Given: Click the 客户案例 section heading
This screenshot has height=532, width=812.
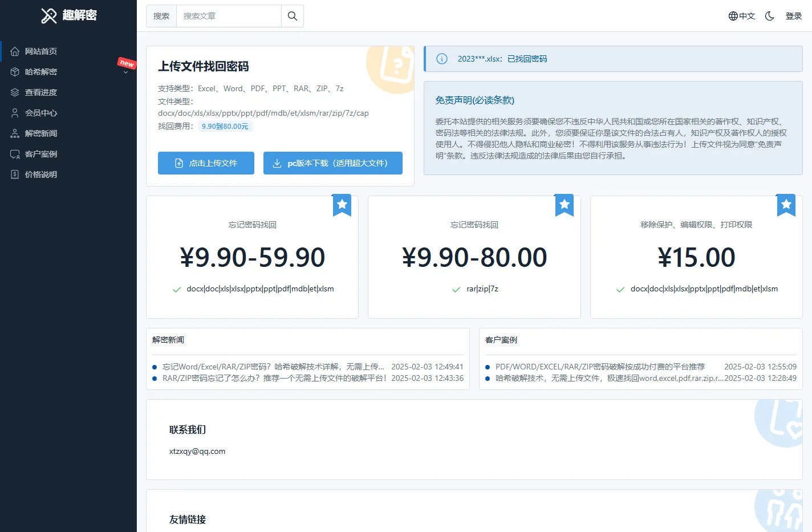Looking at the screenshot, I should (x=501, y=340).
